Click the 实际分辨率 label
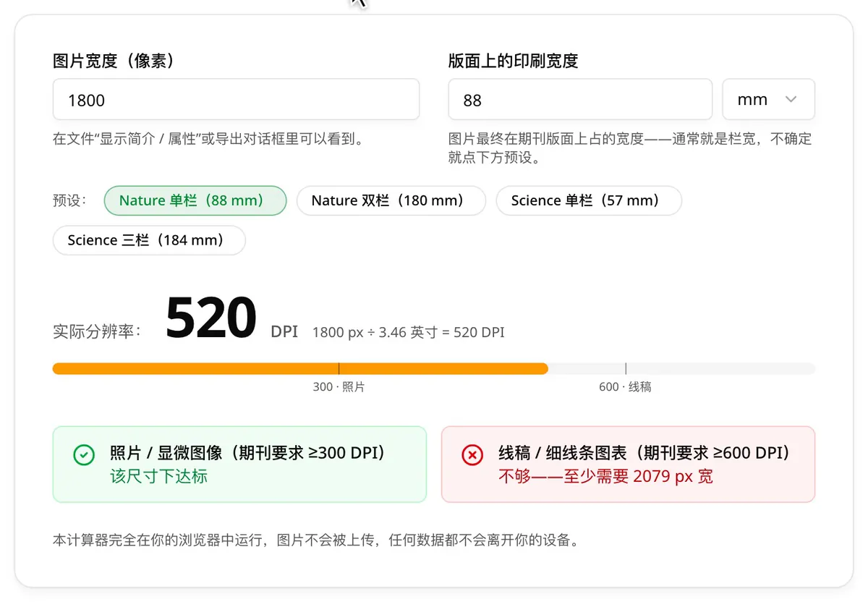868x602 pixels. [97, 331]
